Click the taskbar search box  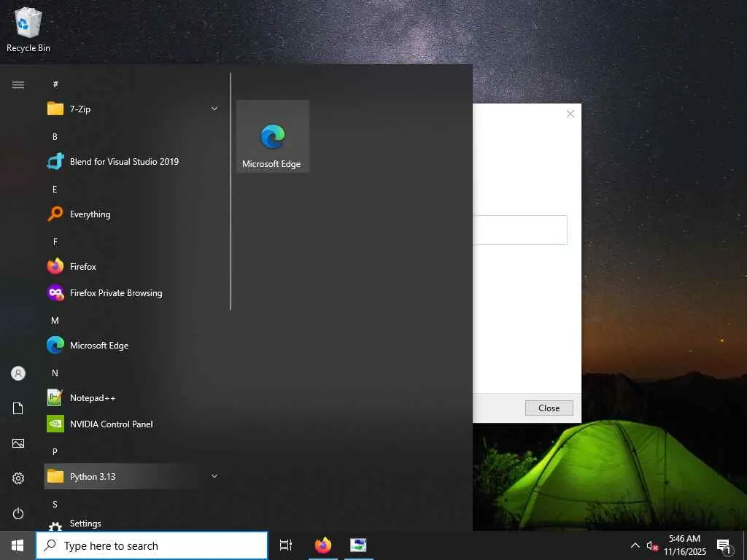152,545
